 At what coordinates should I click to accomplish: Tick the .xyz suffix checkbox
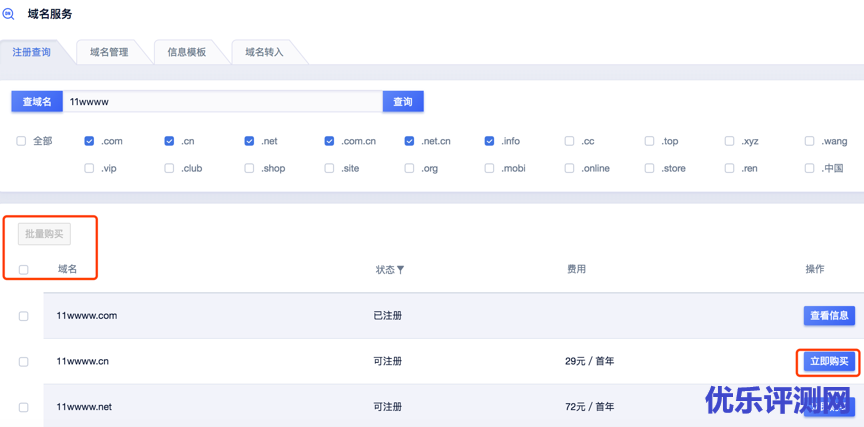(x=730, y=142)
